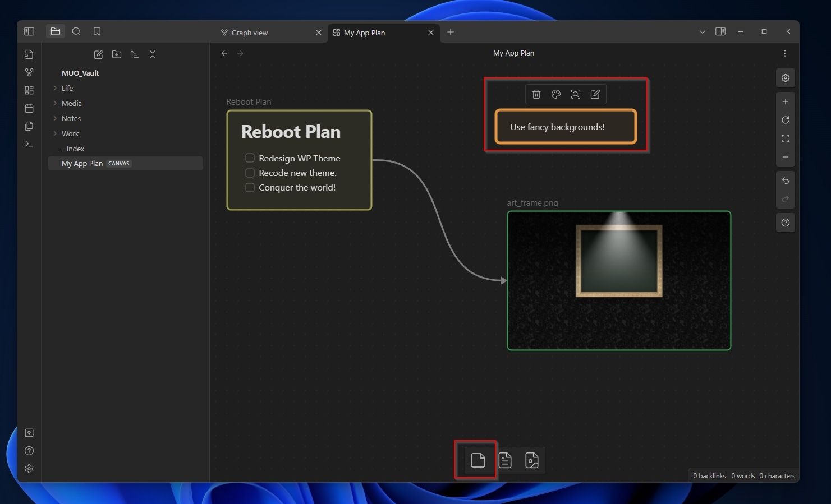Open canvas settings gear icon
This screenshot has width=831, height=504.
click(786, 78)
